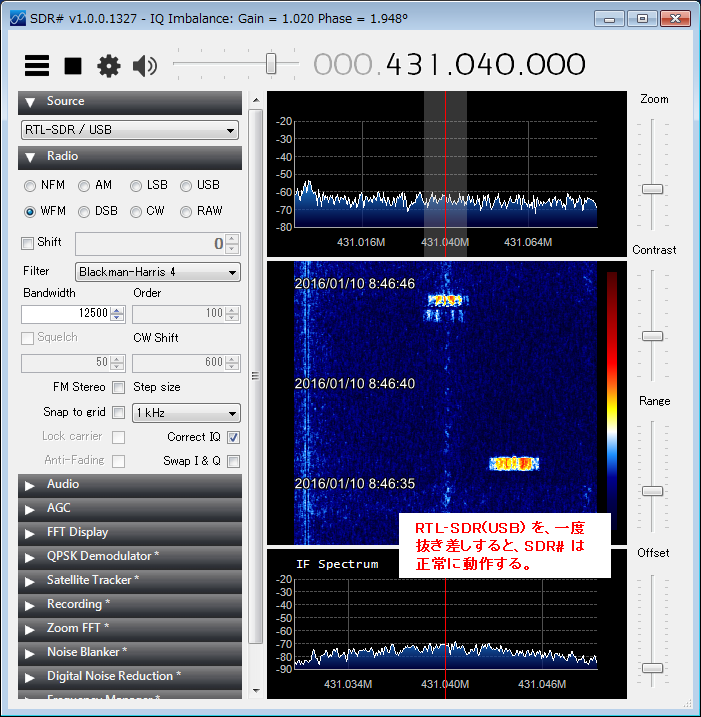The width and height of the screenshot is (701, 717).
Task: Select NFM demodulation mode
Action: pyautogui.click(x=30, y=186)
